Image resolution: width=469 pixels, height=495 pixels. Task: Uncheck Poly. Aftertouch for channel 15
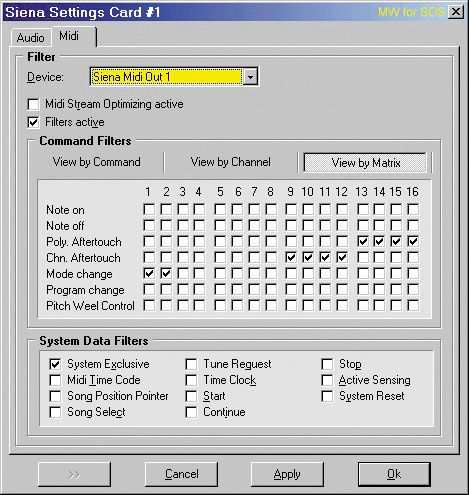[x=396, y=241]
